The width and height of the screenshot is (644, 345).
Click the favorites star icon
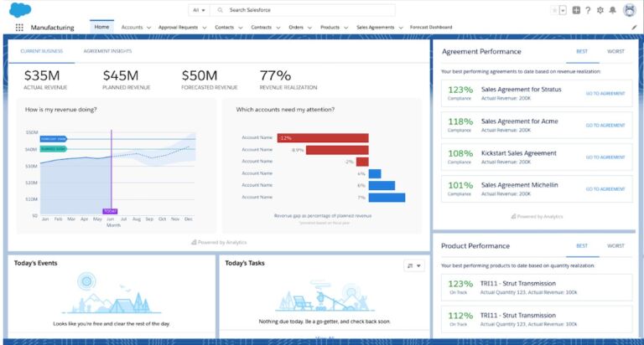554,10
